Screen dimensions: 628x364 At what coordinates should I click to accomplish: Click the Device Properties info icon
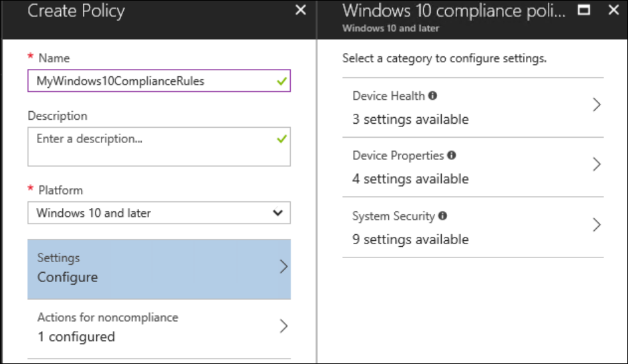[451, 156]
